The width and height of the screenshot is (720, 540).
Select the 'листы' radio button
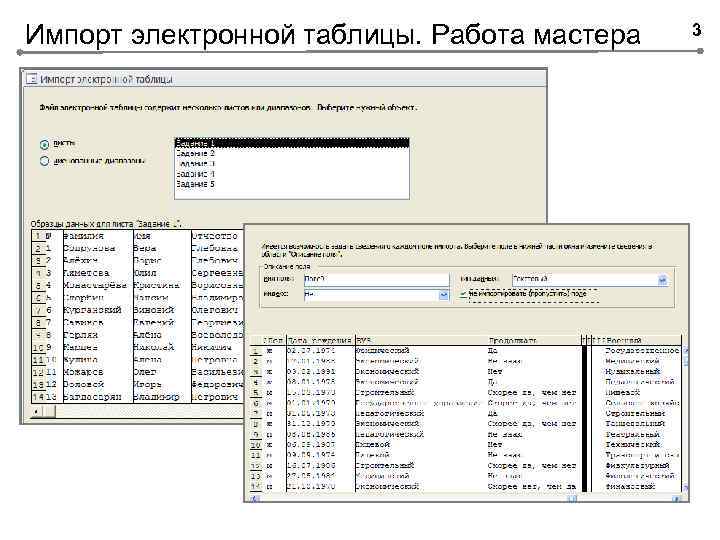44,144
